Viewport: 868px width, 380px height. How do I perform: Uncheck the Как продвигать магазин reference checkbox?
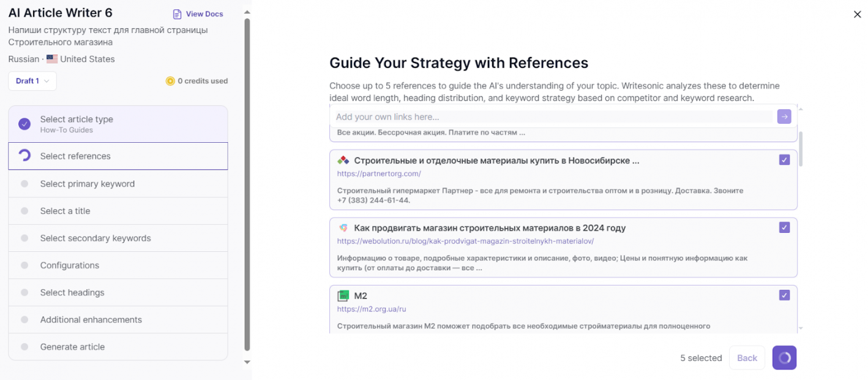pyautogui.click(x=784, y=227)
